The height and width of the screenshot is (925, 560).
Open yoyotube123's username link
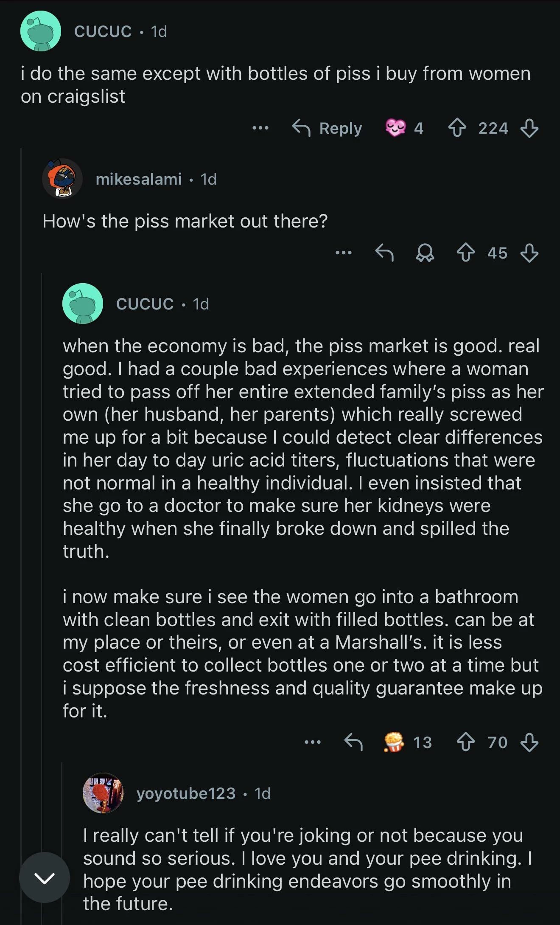(186, 793)
